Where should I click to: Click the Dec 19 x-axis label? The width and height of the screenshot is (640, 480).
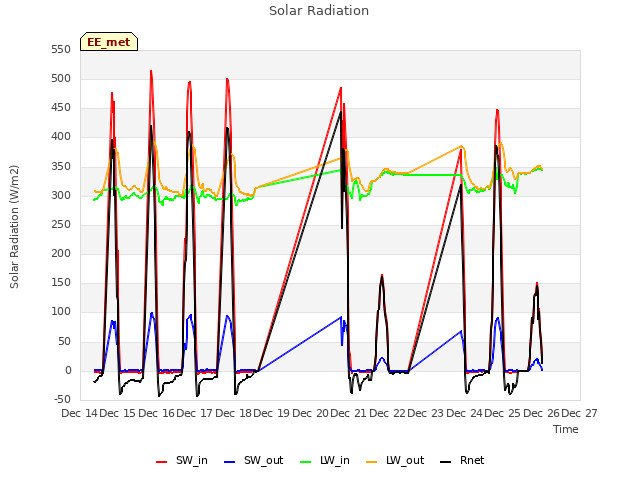[x=272, y=413]
